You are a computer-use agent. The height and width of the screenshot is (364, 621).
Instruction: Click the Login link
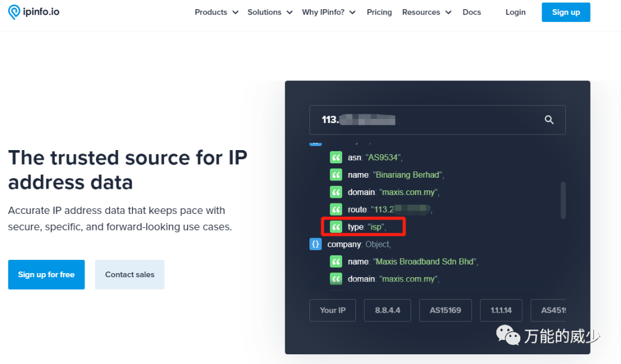[515, 12]
